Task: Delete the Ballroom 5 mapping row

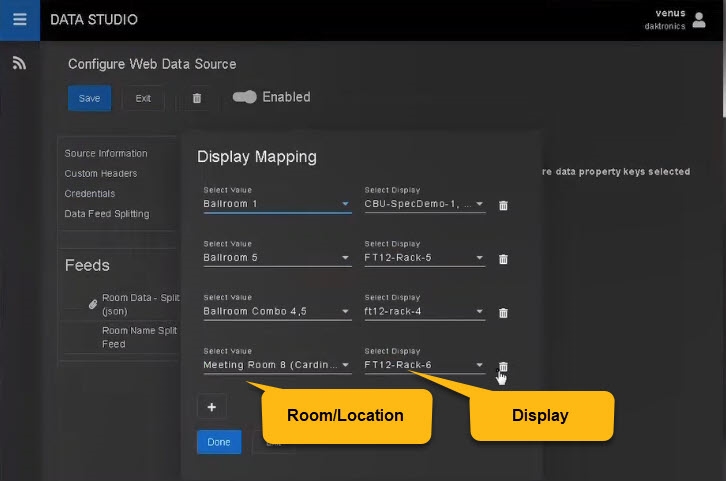Action: pyautogui.click(x=503, y=259)
